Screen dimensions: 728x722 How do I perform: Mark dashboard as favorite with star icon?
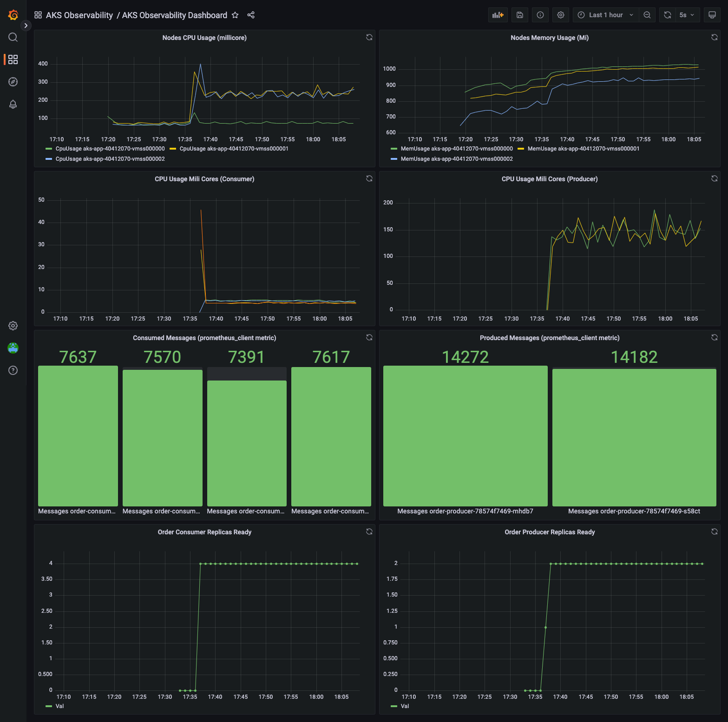(x=235, y=15)
